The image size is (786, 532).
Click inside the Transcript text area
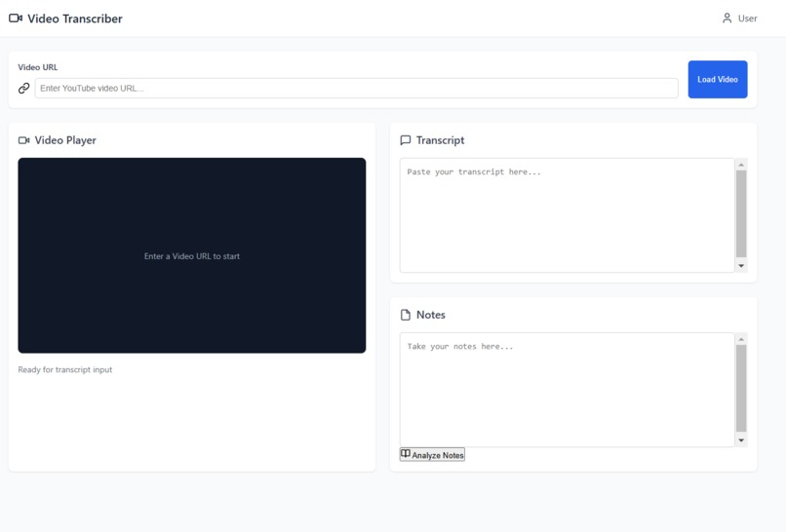tap(567, 215)
